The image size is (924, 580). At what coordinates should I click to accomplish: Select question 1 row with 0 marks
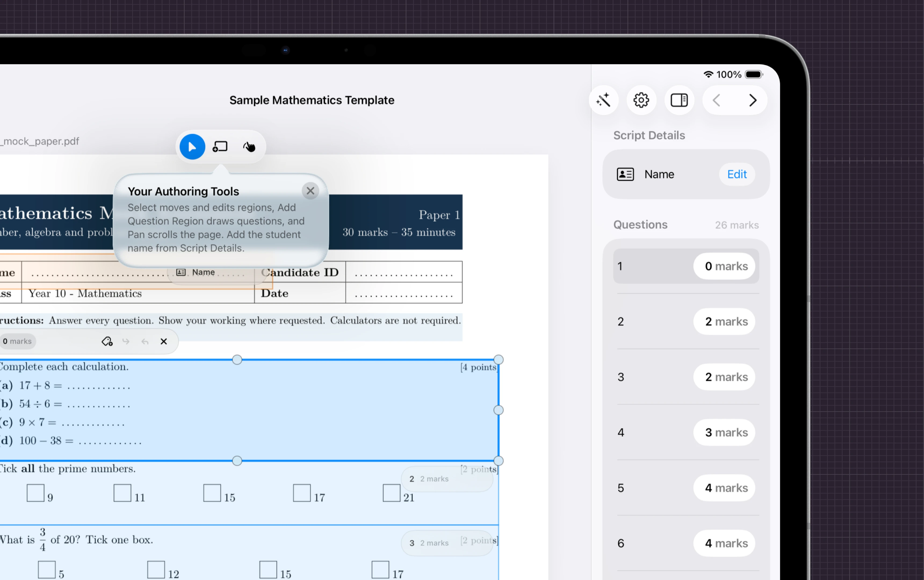(686, 266)
